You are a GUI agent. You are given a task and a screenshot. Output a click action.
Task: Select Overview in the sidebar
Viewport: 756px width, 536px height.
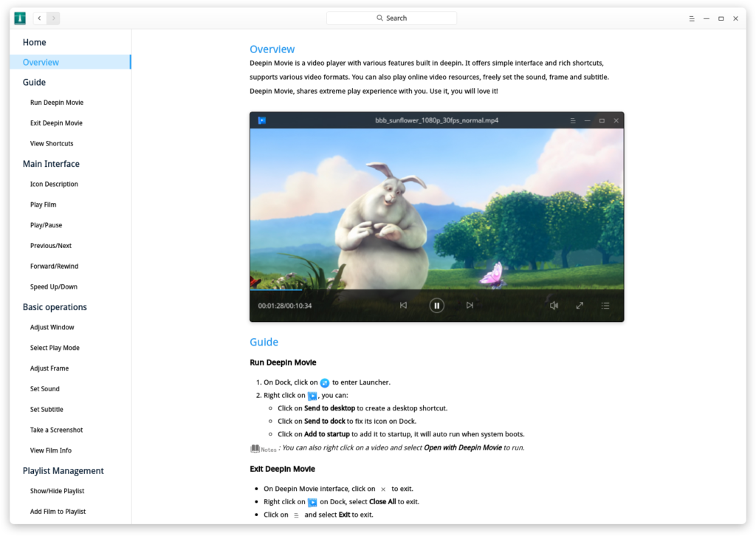[x=70, y=62]
